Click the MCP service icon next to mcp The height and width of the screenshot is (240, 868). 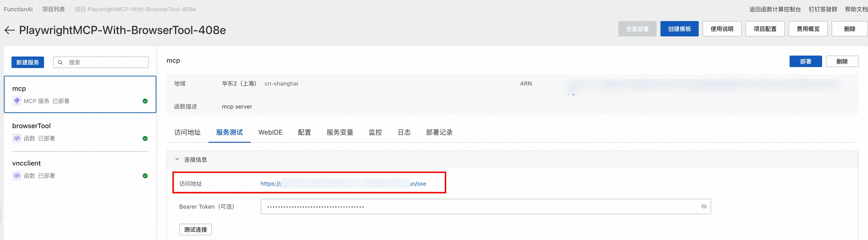point(16,101)
